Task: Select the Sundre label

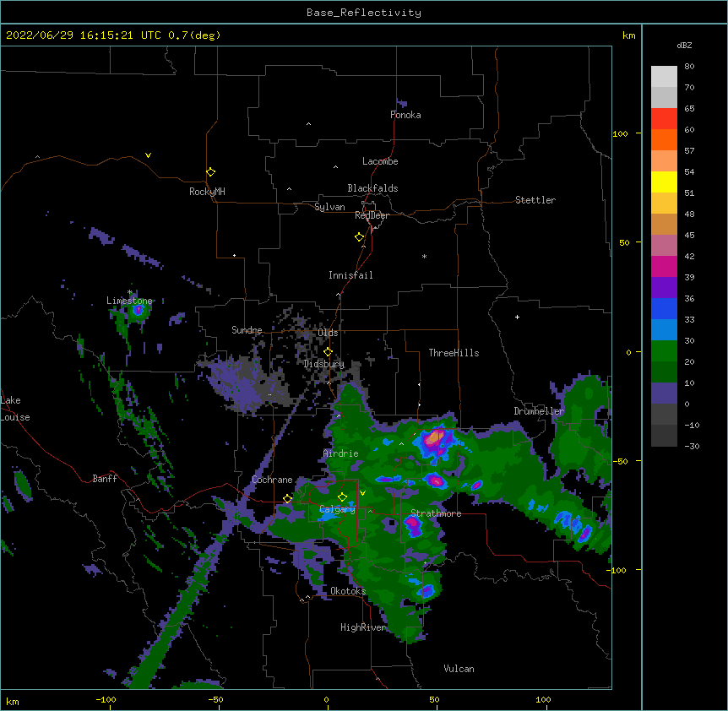Action: (247, 330)
